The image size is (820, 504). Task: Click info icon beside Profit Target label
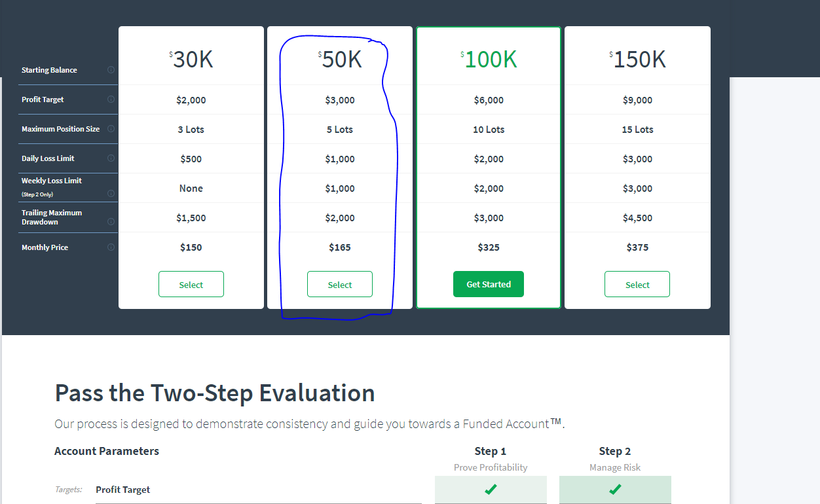click(111, 99)
